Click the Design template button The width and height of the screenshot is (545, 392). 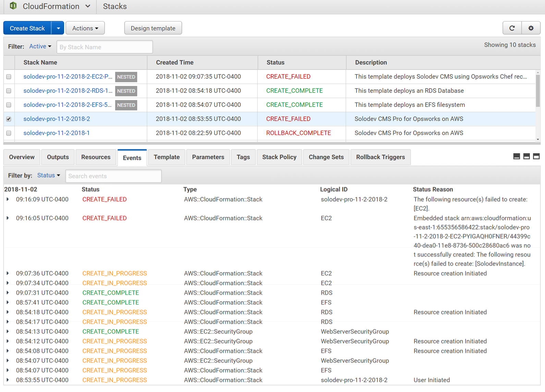153,28
